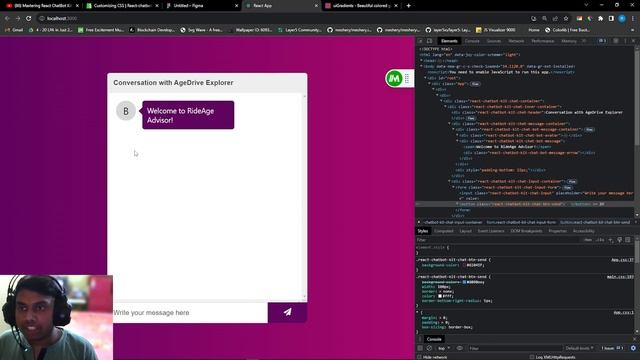Collapse the head element in DOM tree
The height and width of the screenshot is (360, 640).
coord(421,60)
